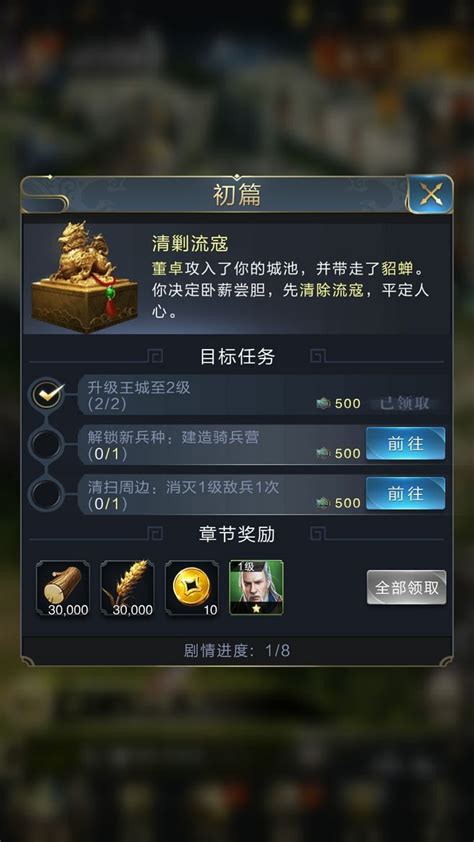This screenshot has height=842, width=474.
Task: Tap the 500 reward icon of 升级王城 task
Action: [x=324, y=403]
